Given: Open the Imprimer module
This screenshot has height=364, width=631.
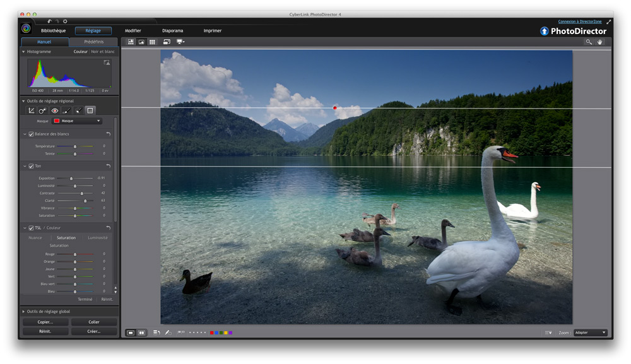Looking at the screenshot, I should tap(213, 30).
